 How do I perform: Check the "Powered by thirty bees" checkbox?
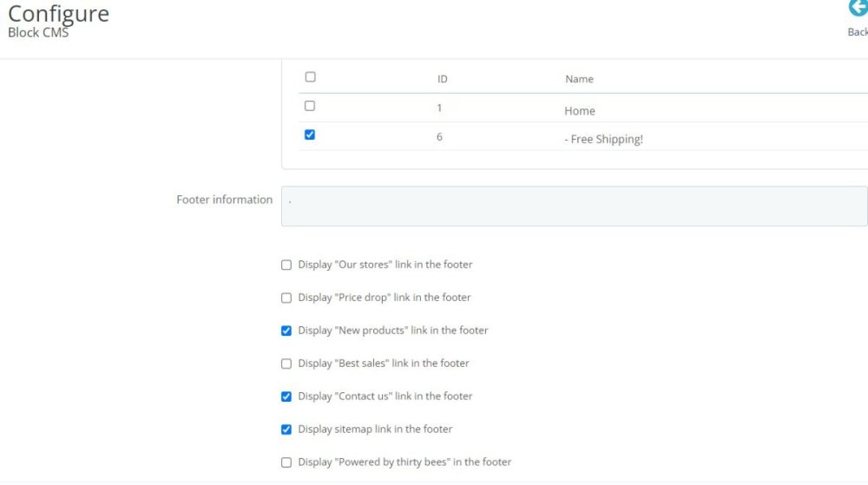(286, 463)
